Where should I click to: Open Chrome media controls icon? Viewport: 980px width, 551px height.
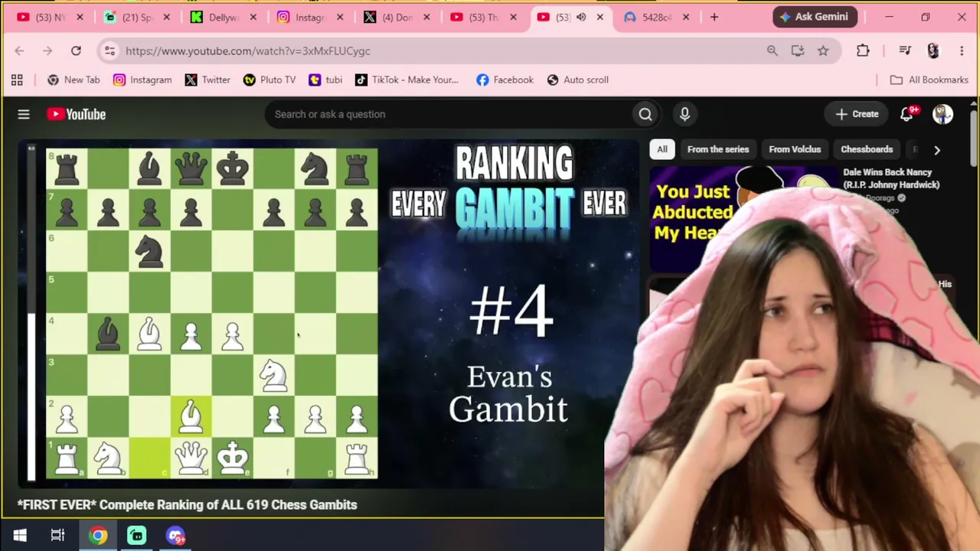point(905,51)
